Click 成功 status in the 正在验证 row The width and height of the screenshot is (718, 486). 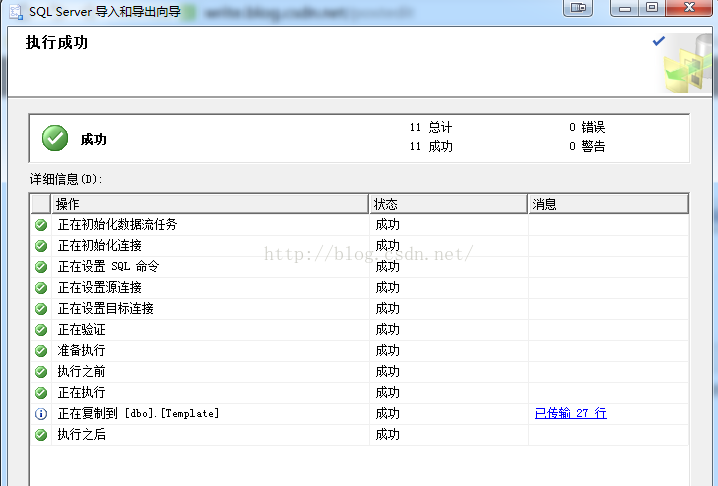coord(387,330)
